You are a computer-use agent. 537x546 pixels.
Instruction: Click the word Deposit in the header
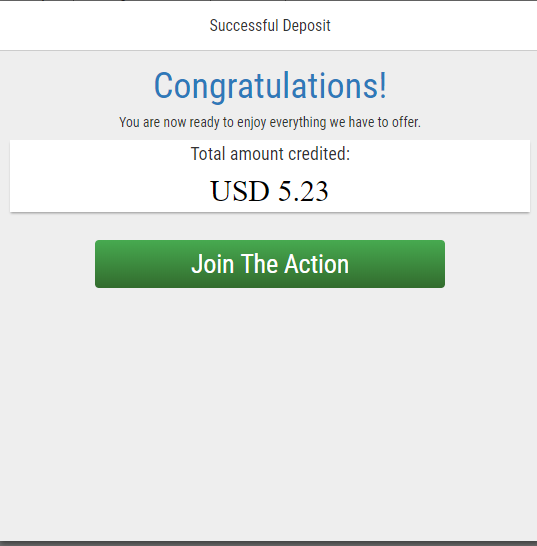(306, 25)
